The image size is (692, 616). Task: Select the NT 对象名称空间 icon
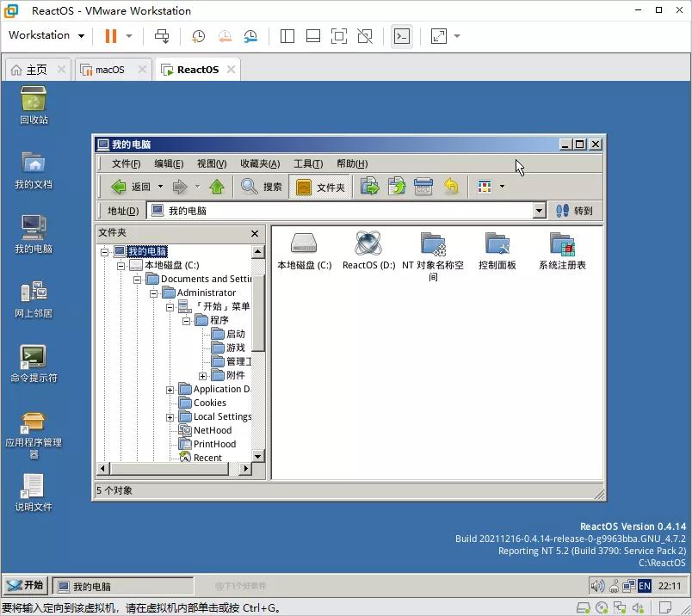[435, 245]
